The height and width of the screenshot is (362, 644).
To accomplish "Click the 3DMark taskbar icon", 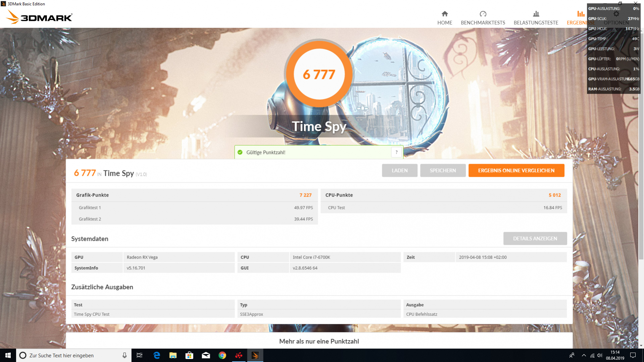I will click(x=255, y=355).
